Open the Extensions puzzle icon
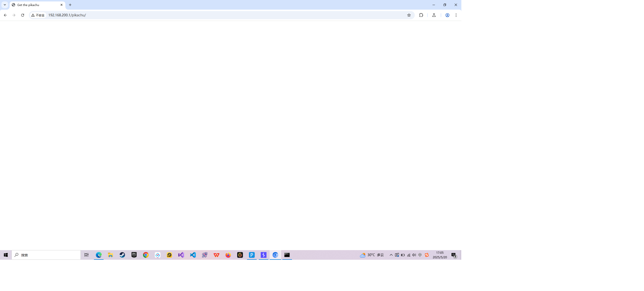Image resolution: width=644 pixels, height=291 pixels. pos(421,15)
